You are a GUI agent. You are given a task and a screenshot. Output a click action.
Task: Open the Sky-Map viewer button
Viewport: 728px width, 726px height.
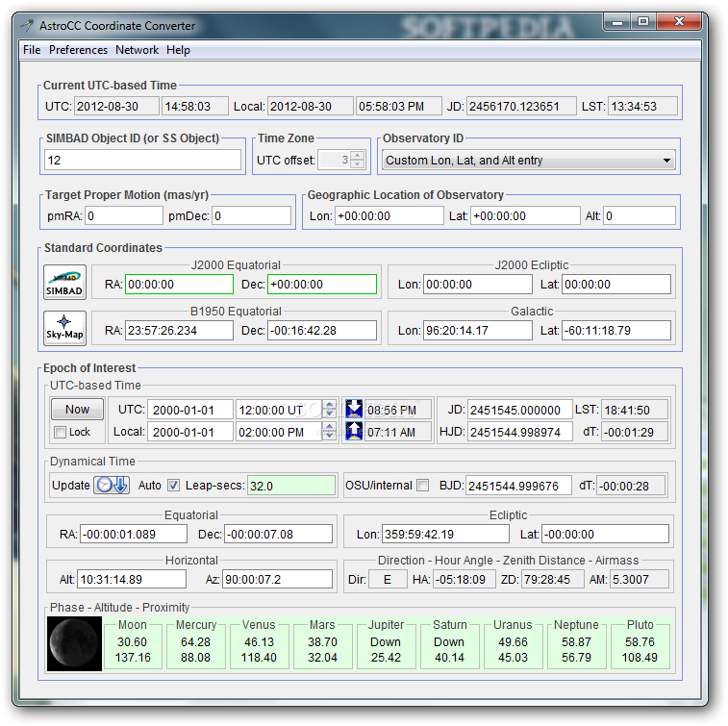[x=64, y=328]
